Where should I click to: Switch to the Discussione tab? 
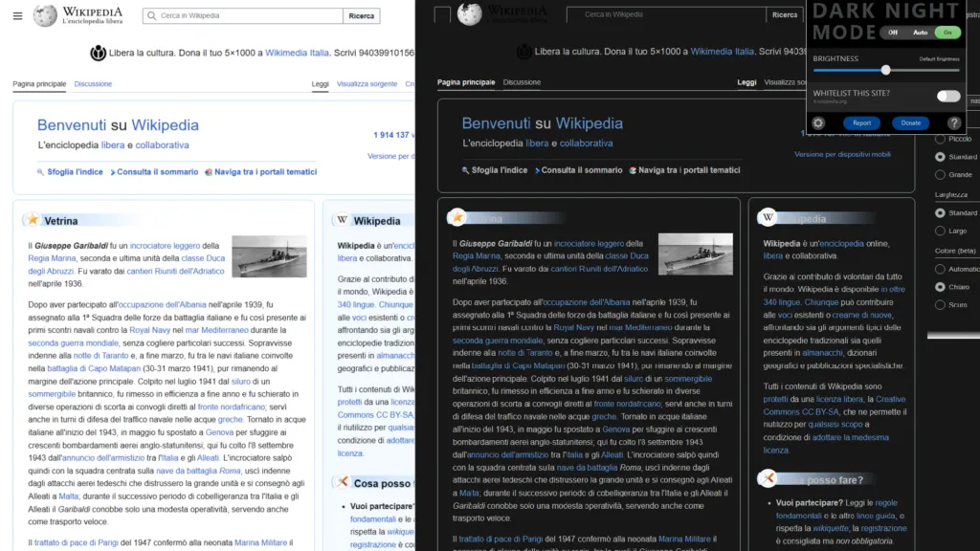(x=93, y=83)
